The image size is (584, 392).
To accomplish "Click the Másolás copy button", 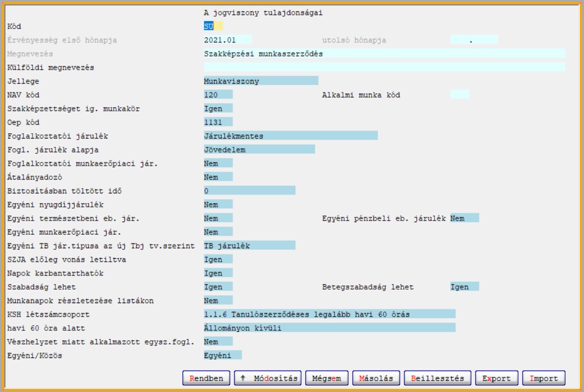I will 376,378.
